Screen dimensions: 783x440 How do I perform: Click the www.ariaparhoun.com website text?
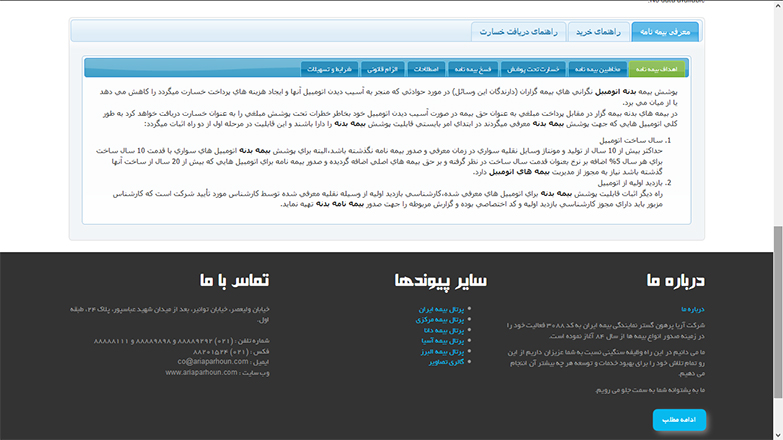(201, 373)
